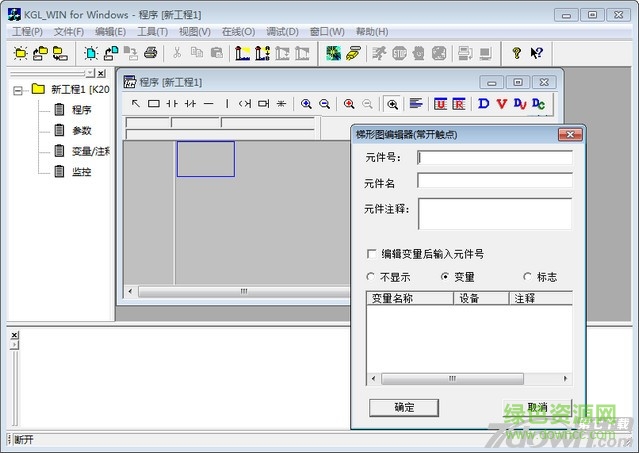Click the 确定 button

[404, 407]
